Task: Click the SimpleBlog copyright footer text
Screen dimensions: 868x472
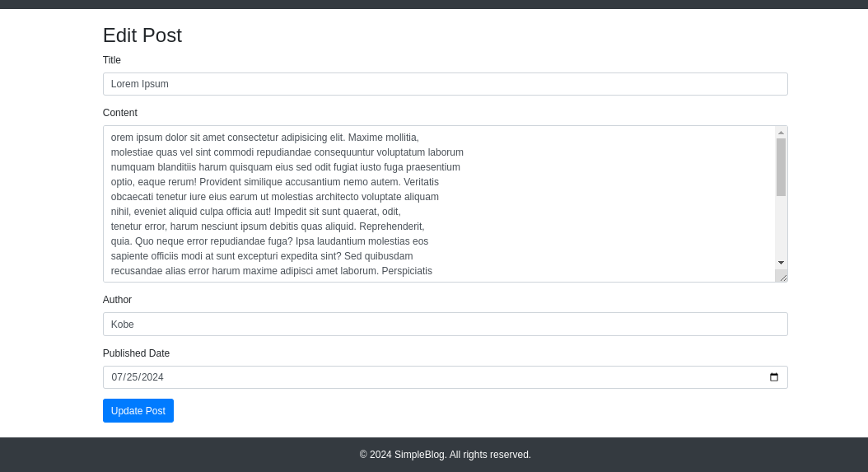Action: point(445,455)
